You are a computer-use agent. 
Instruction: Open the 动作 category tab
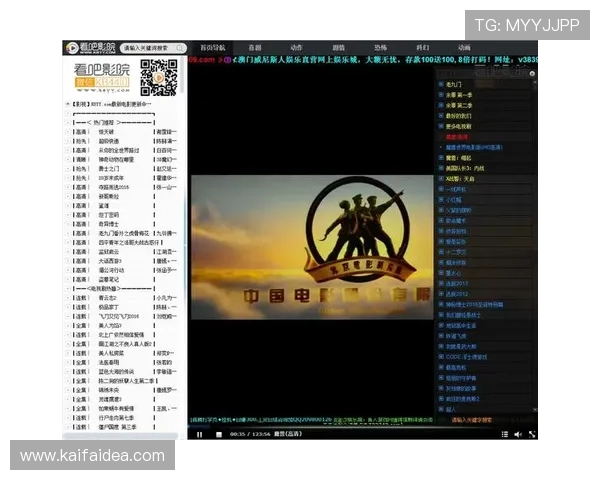click(297, 47)
